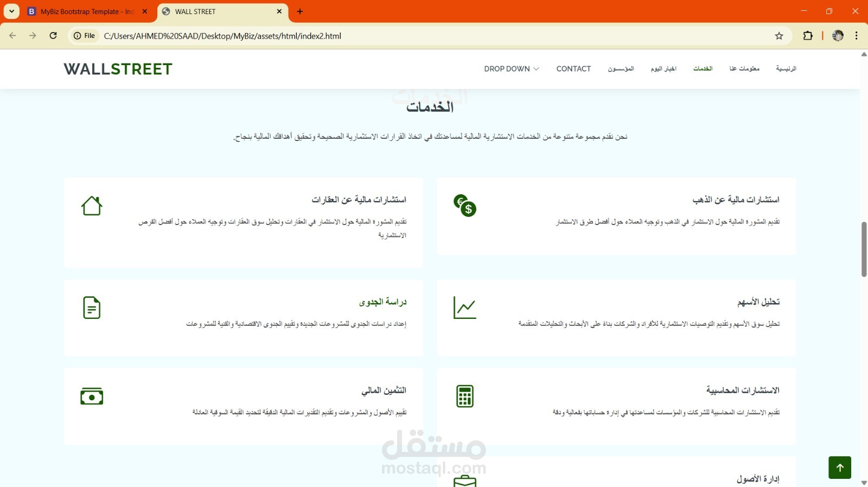868x487 pixels.
Task: Expand the DROP DOWN nav menu
Action: point(512,69)
